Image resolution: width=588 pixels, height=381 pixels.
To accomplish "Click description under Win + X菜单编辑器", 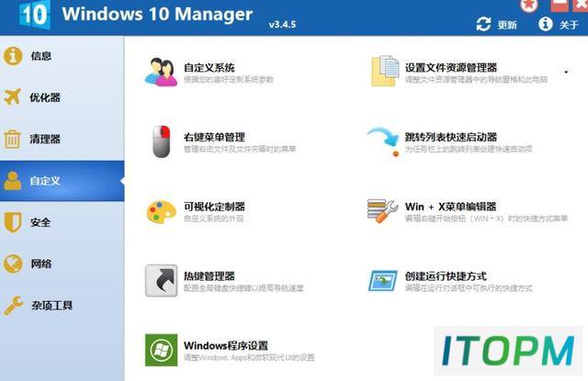I will (486, 219).
